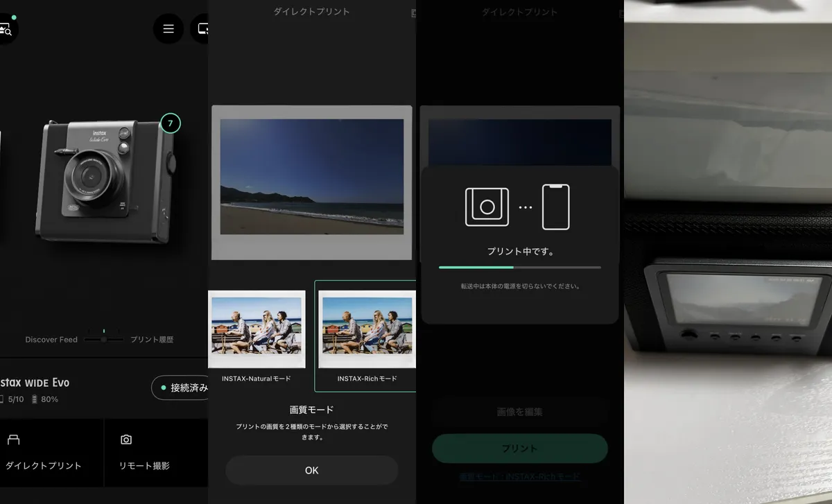Tap the dimmed 画像を編集 button
Screen dimensions: 832x504
pos(520,412)
